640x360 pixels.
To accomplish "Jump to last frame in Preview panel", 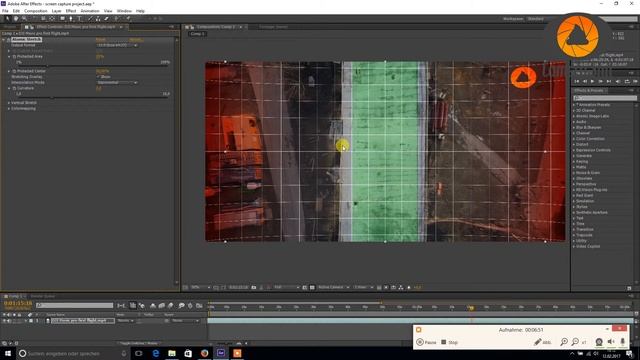I will pyautogui.click(x=609, y=81).
